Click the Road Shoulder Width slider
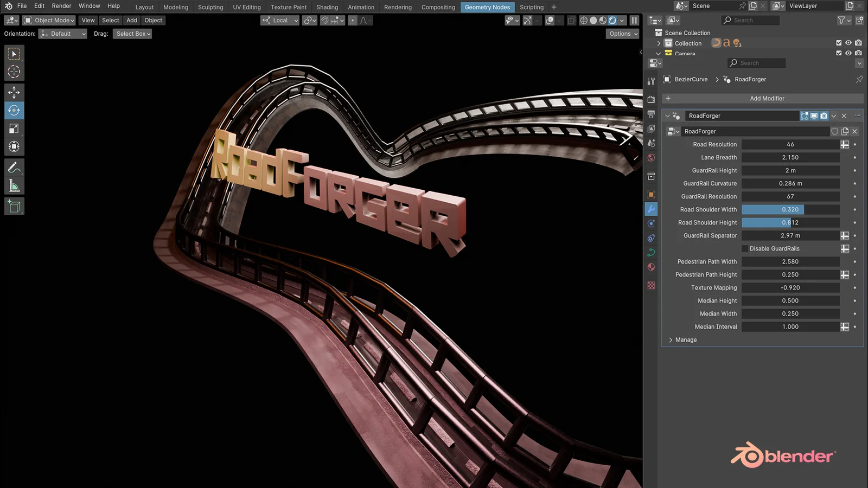 tap(790, 209)
